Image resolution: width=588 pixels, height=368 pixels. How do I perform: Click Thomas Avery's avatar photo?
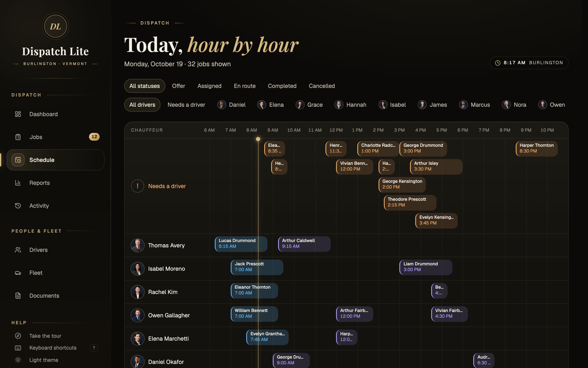pyautogui.click(x=137, y=245)
